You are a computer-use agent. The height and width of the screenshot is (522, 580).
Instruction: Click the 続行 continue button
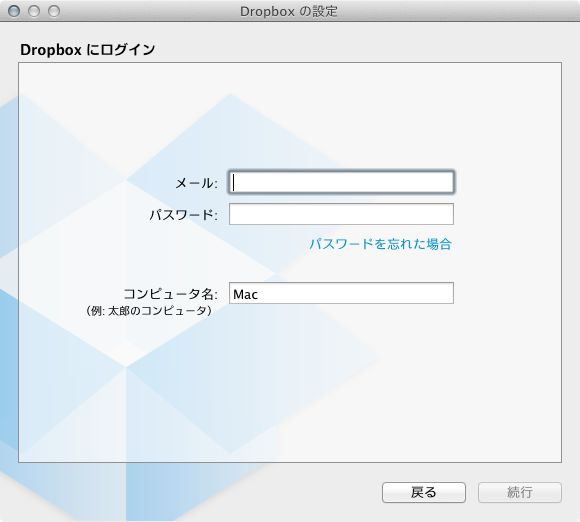click(x=520, y=492)
